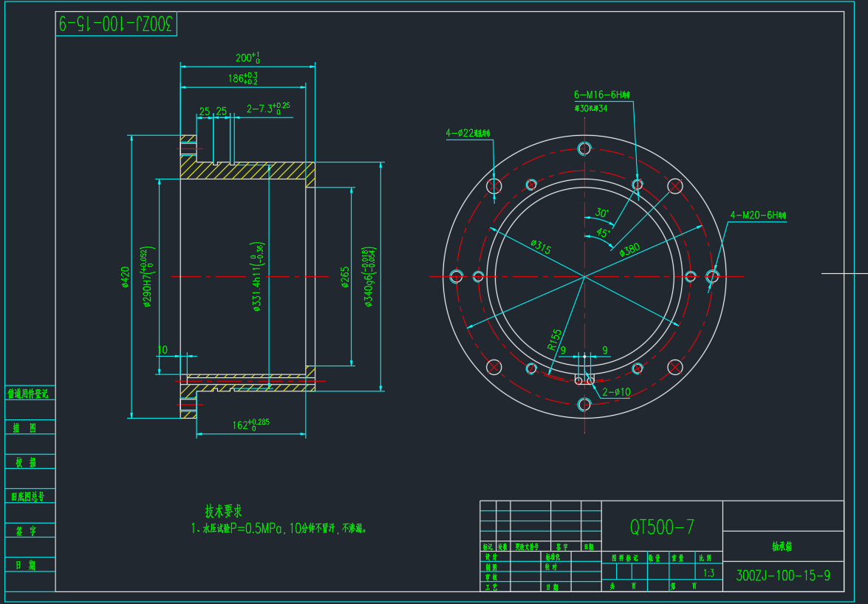This screenshot has height=604, width=868.
Task: Select the 1:3 scale value cell
Action: (709, 572)
